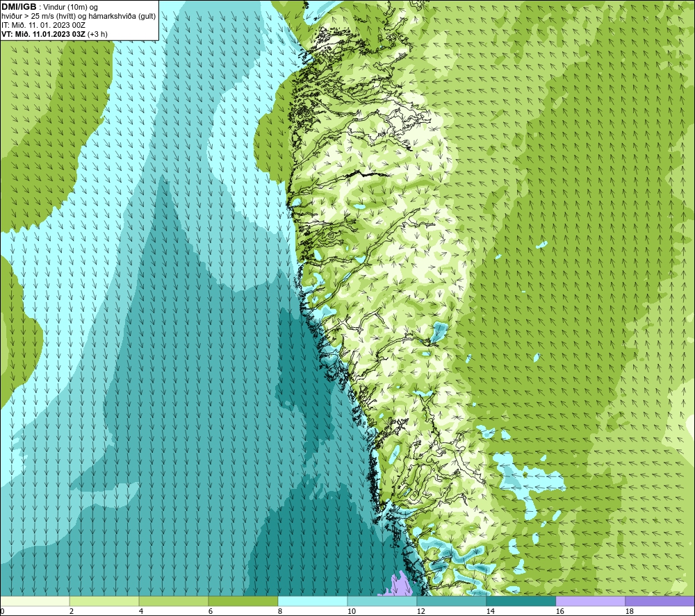The height and width of the screenshot is (616, 695).
Task: Click the 16–18 m/s light purple swatch
Action: 590,601
